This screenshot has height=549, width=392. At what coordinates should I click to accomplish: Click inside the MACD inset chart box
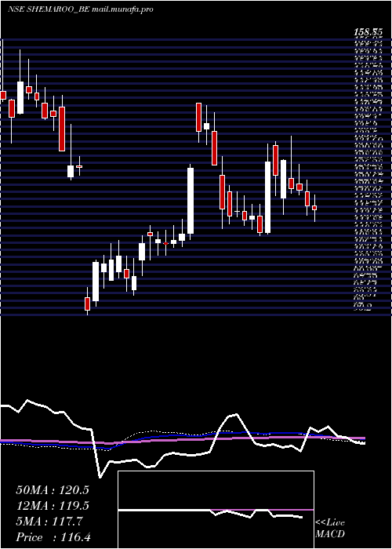coord(216,510)
